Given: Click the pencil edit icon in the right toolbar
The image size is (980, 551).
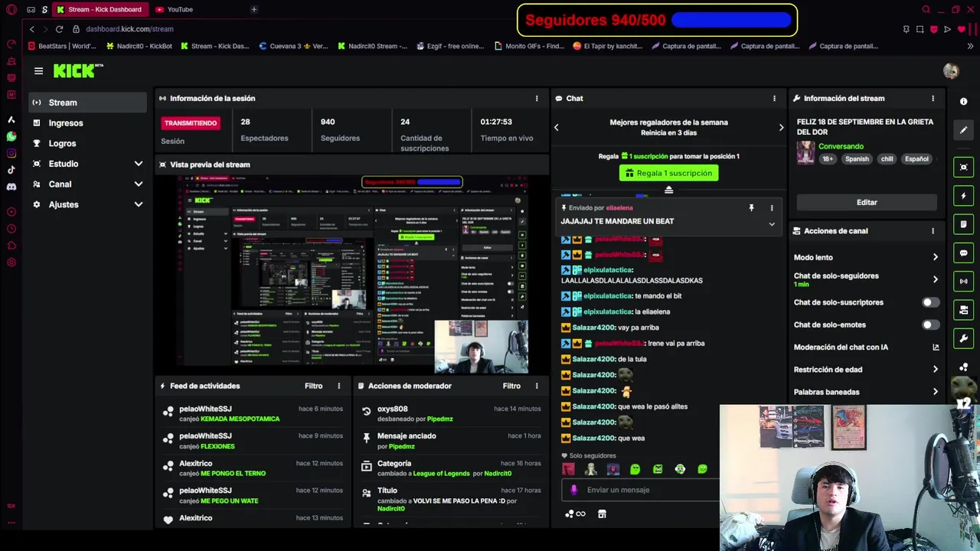Looking at the screenshot, I should [963, 130].
